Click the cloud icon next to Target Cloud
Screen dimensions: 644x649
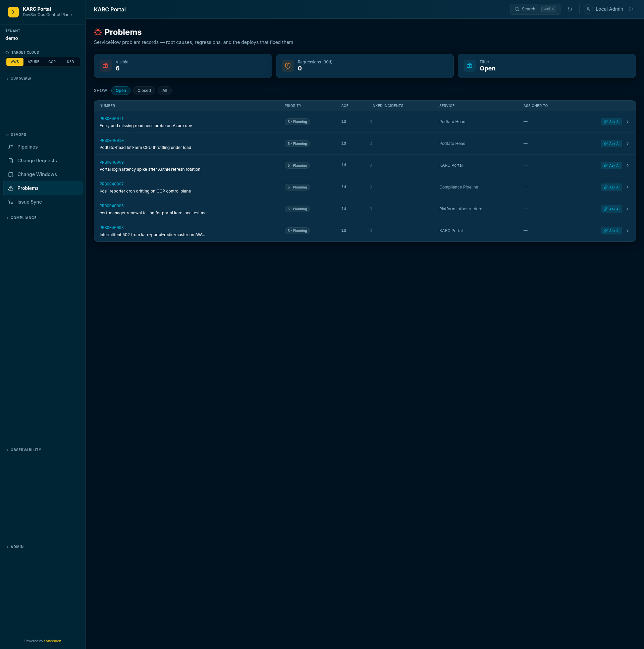[7, 53]
